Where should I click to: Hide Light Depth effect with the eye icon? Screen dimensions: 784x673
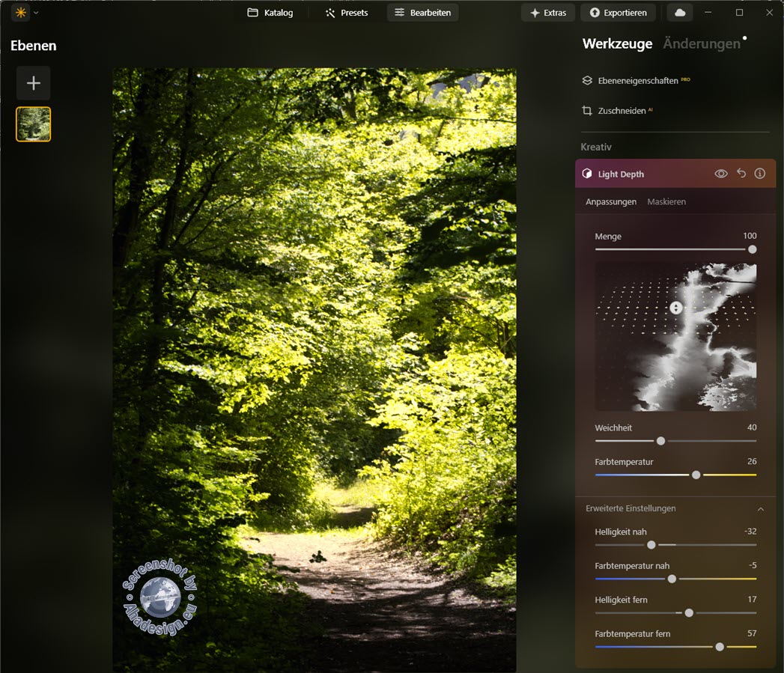pos(720,173)
